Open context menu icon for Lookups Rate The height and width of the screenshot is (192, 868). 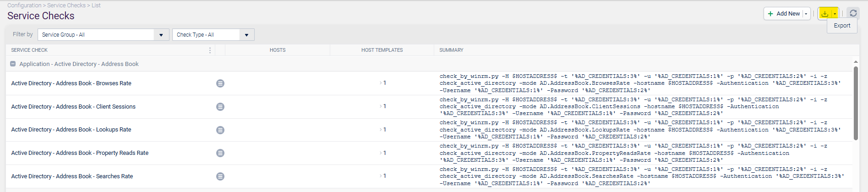[x=220, y=130]
